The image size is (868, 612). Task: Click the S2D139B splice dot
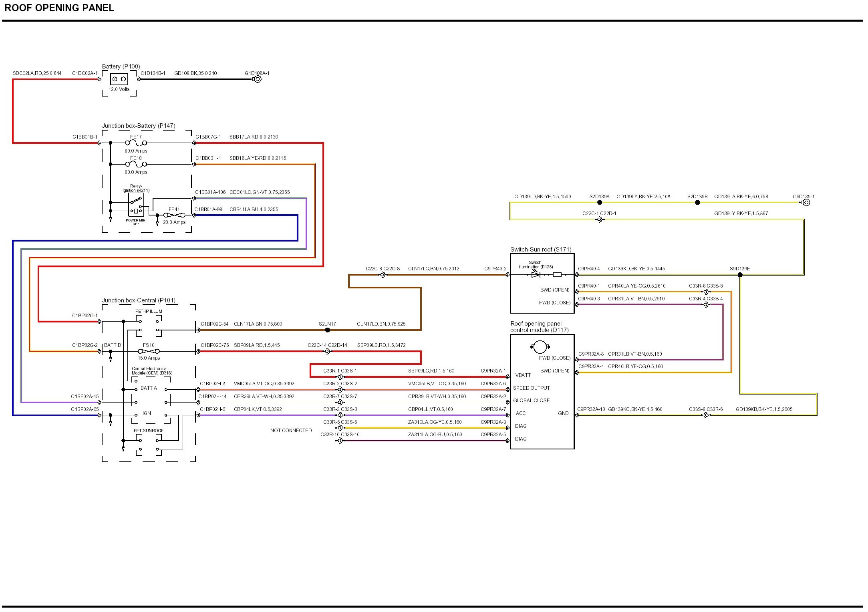(697, 203)
